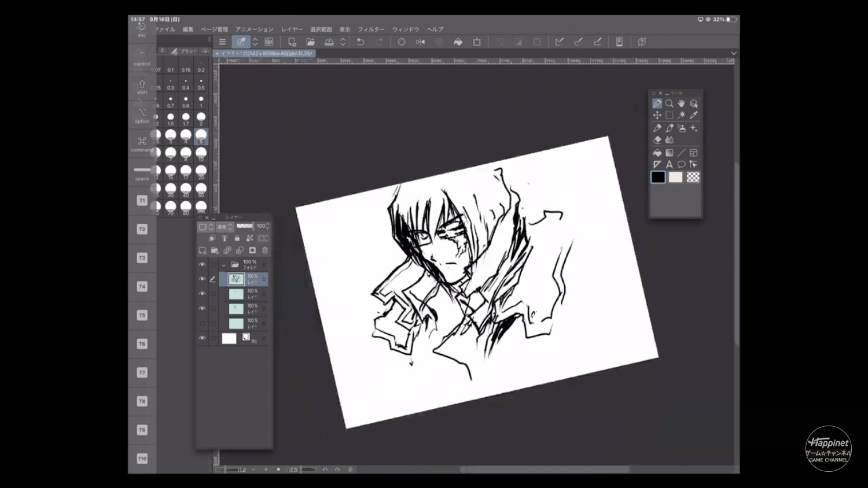
Task: Collapse the layer folder chevron
Action: click(224, 265)
